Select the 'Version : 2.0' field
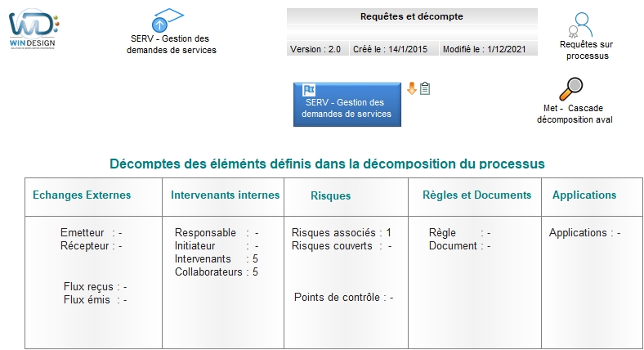Image resolution: width=644 pixels, height=350 pixels. coord(317,49)
